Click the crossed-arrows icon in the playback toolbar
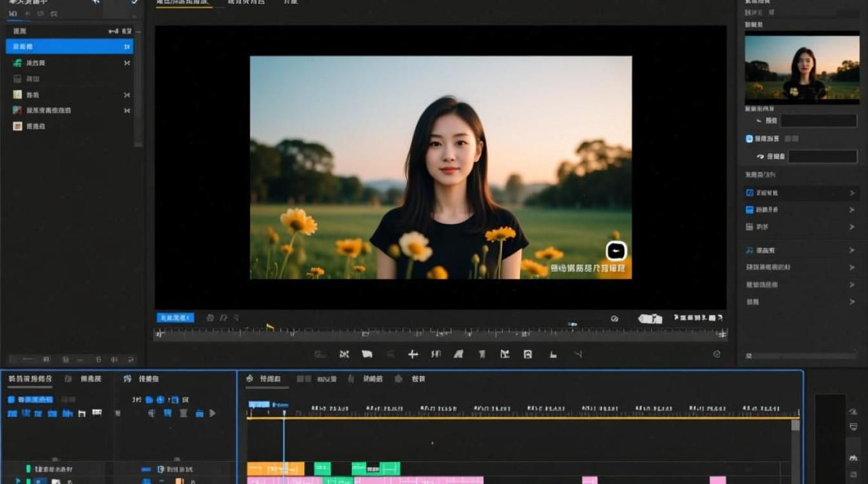The width and height of the screenshot is (868, 484). (344, 354)
